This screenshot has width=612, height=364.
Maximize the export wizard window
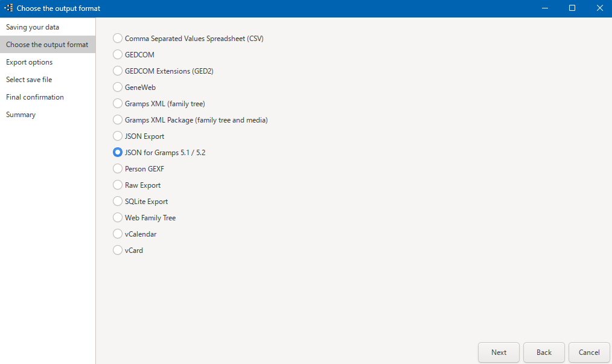click(x=572, y=8)
